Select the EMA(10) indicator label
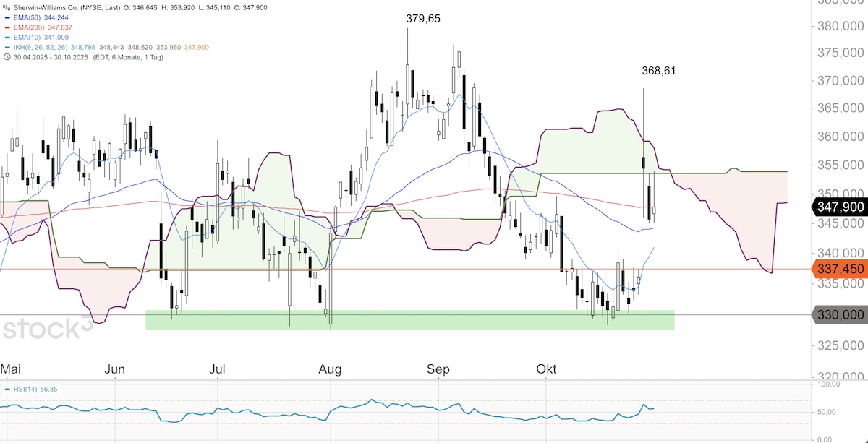This screenshot has height=443, width=868. (29, 37)
